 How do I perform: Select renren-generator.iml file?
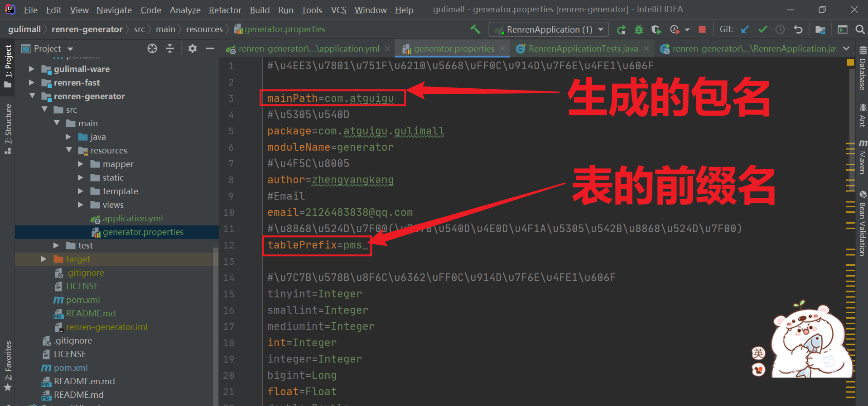[107, 327]
